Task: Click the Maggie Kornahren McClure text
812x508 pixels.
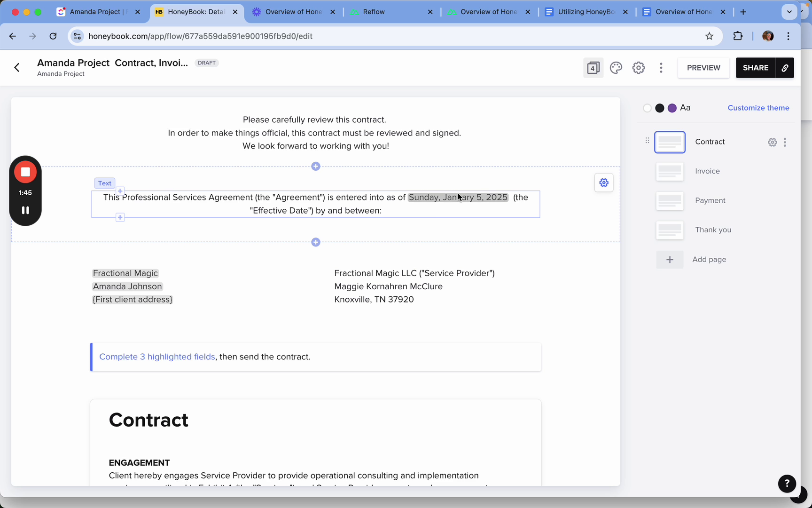Action: click(x=389, y=286)
